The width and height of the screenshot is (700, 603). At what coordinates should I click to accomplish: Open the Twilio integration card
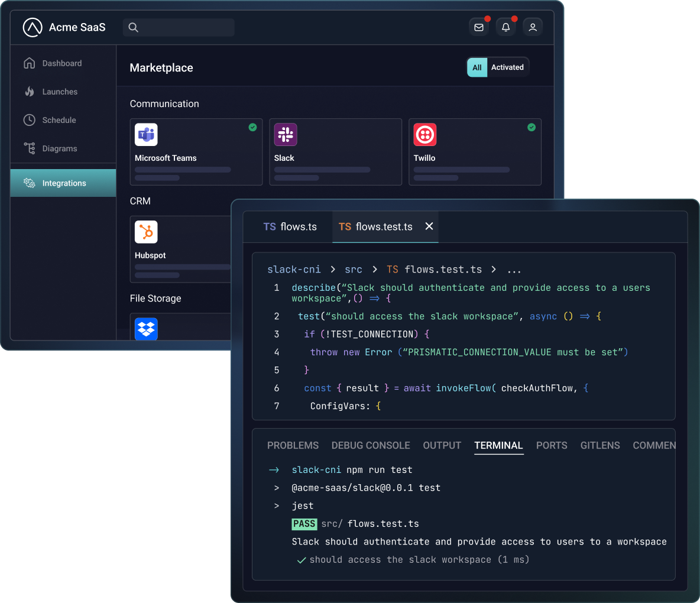475,152
